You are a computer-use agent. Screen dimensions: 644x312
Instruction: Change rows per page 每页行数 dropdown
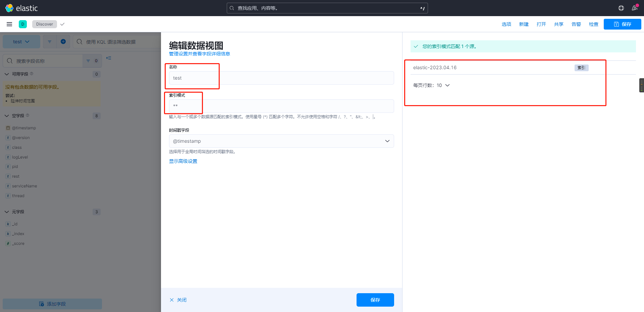tap(431, 85)
